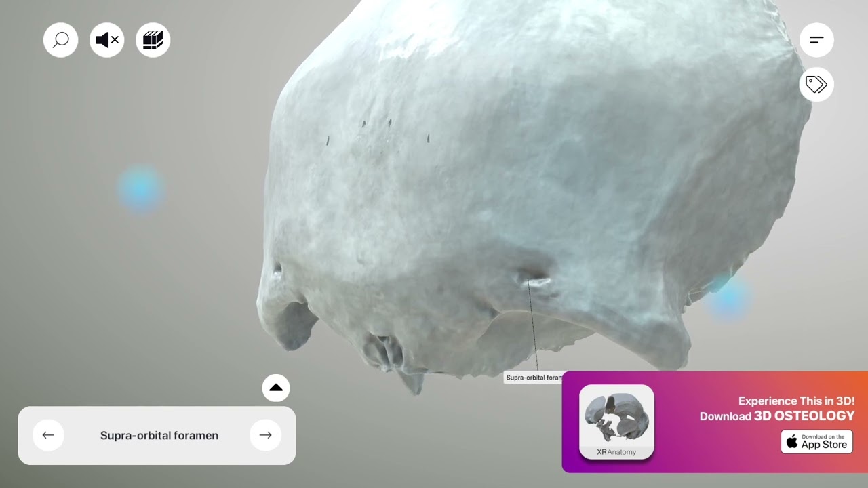
Task: Tap the blue hotspot right of skull
Action: 729,297
